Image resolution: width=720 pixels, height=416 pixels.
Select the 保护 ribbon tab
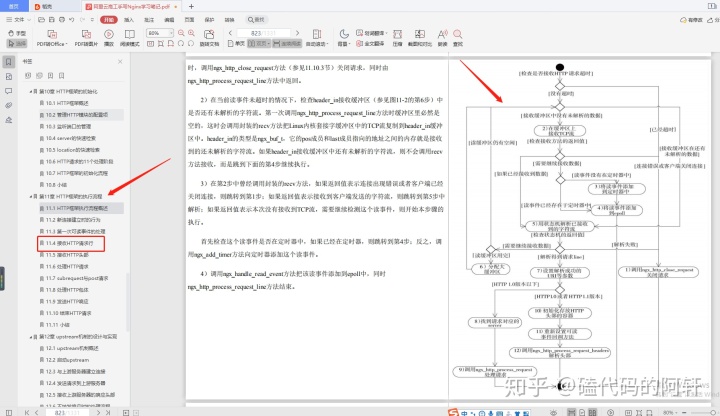coord(209,20)
